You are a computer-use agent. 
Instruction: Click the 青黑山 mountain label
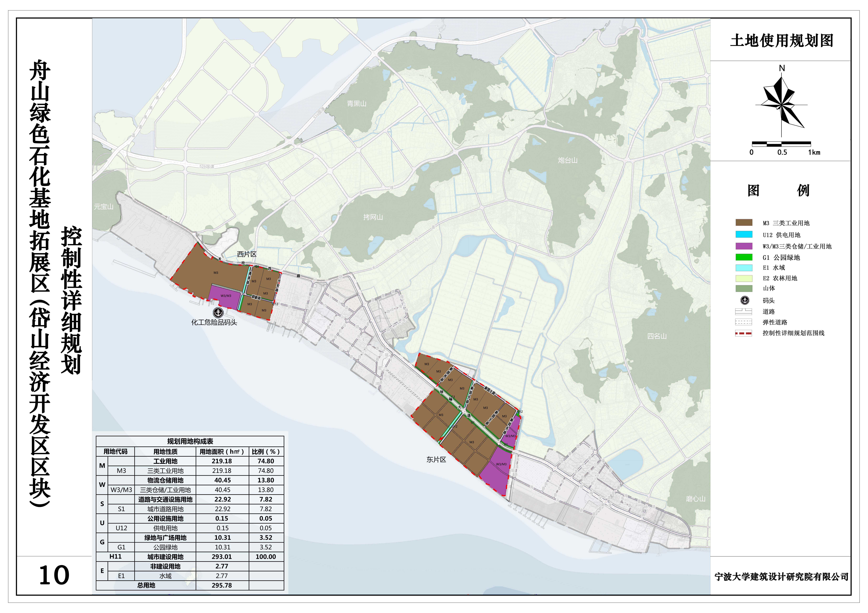357,104
